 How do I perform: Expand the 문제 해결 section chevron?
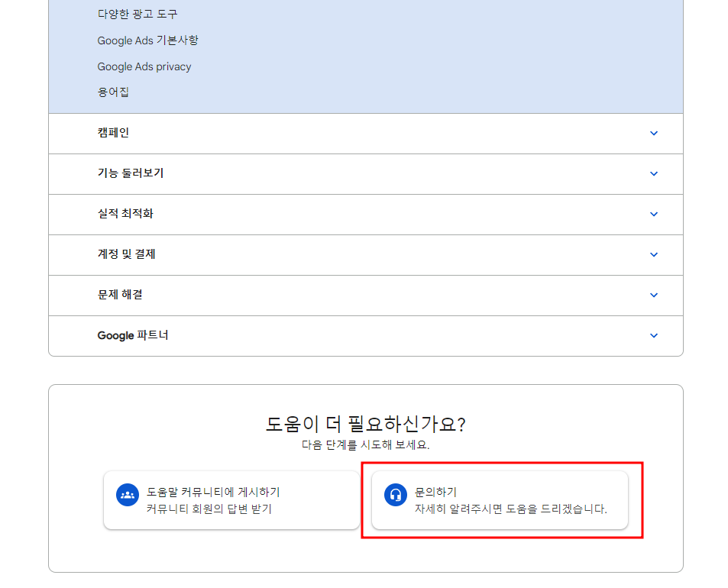coord(654,295)
